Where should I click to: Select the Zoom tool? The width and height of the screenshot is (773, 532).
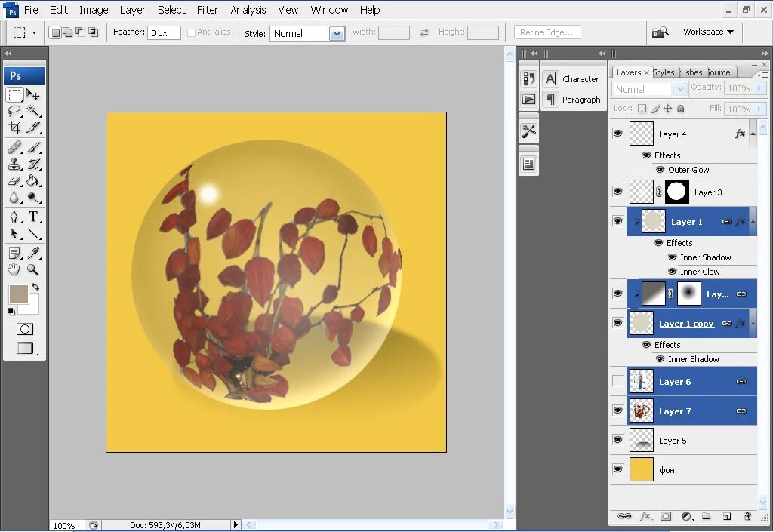pos(33,269)
